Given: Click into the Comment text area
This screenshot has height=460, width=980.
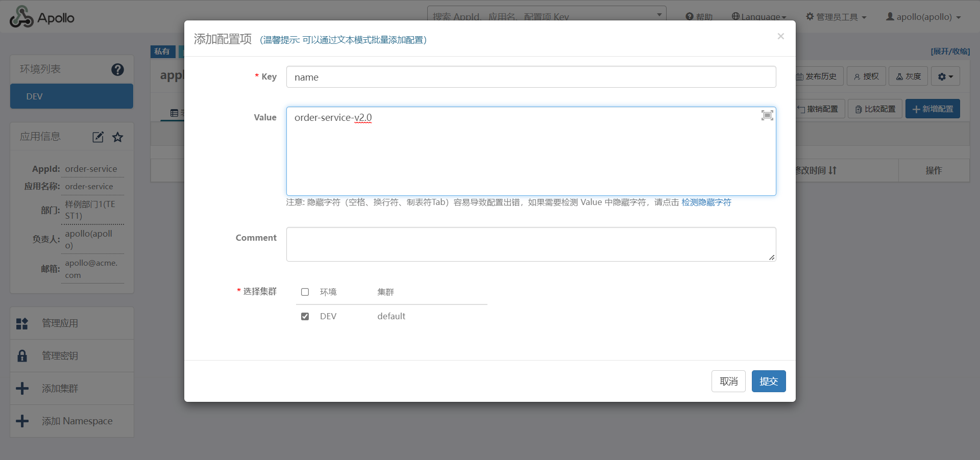Looking at the screenshot, I should point(531,244).
